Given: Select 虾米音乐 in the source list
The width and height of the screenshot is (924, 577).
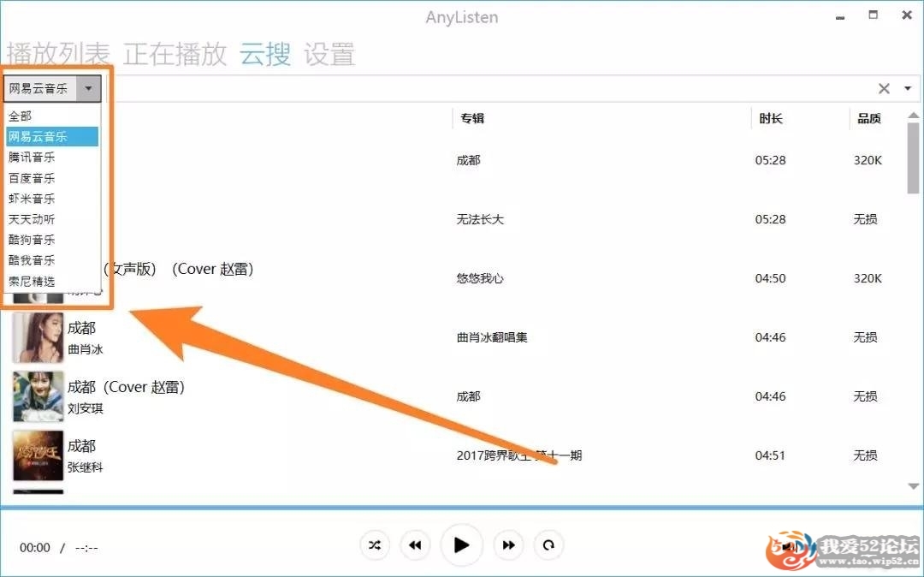Looking at the screenshot, I should pyautogui.click(x=52, y=199).
